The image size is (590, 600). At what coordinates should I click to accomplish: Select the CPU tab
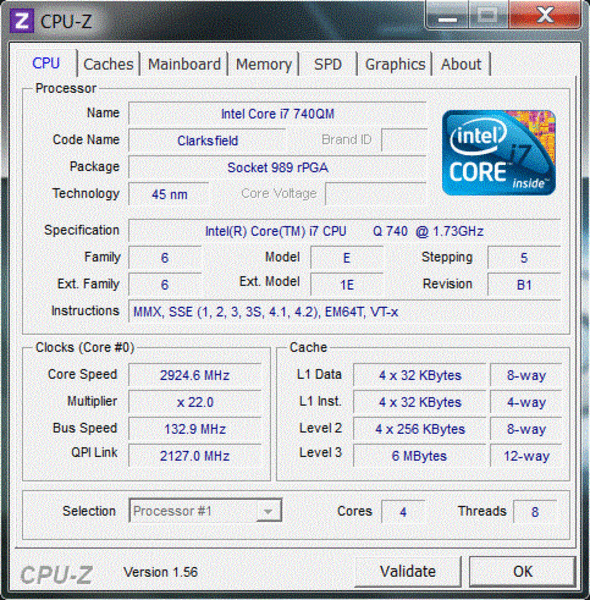46,63
